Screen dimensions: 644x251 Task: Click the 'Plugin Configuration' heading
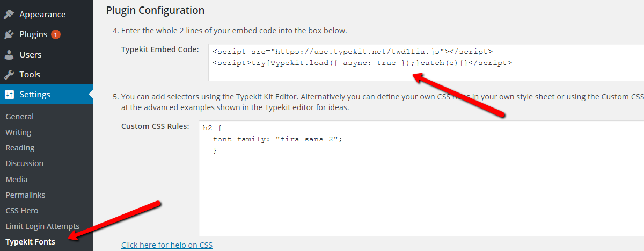(x=155, y=10)
